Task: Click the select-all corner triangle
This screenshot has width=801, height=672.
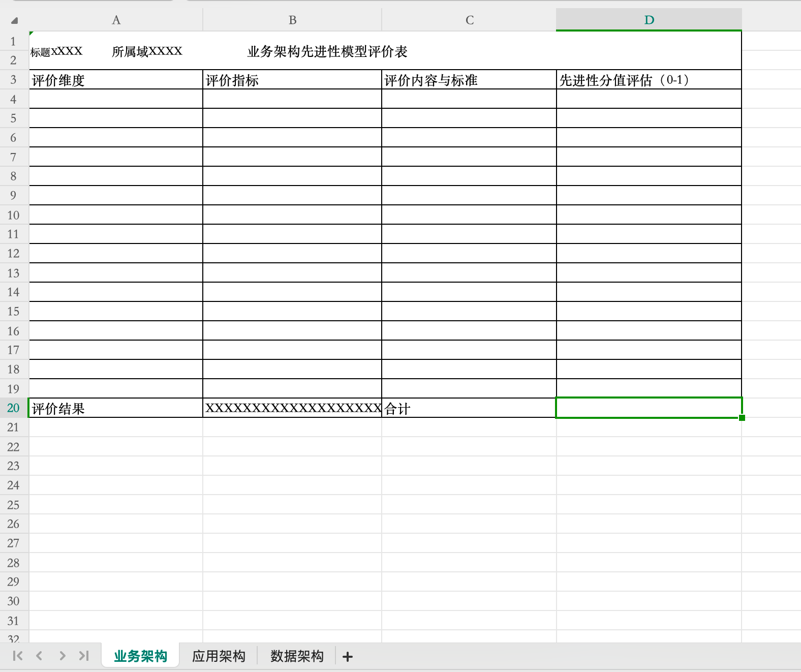Action: point(14,20)
